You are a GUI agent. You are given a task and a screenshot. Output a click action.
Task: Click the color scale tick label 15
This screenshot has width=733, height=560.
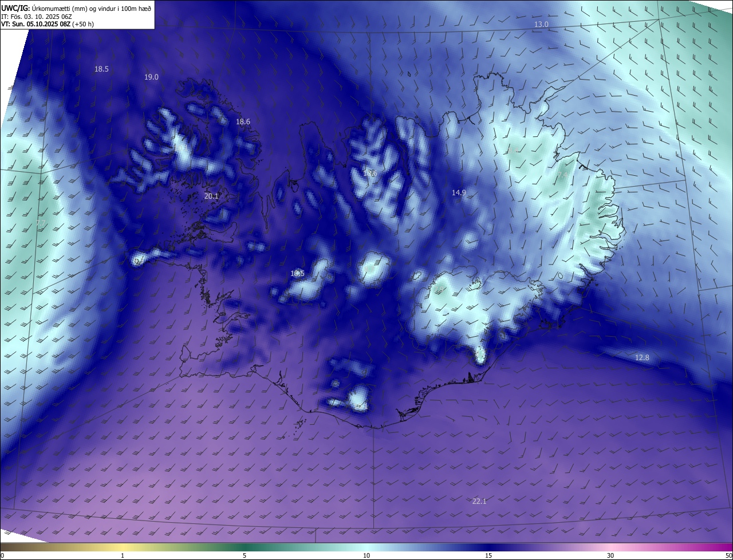488,555
